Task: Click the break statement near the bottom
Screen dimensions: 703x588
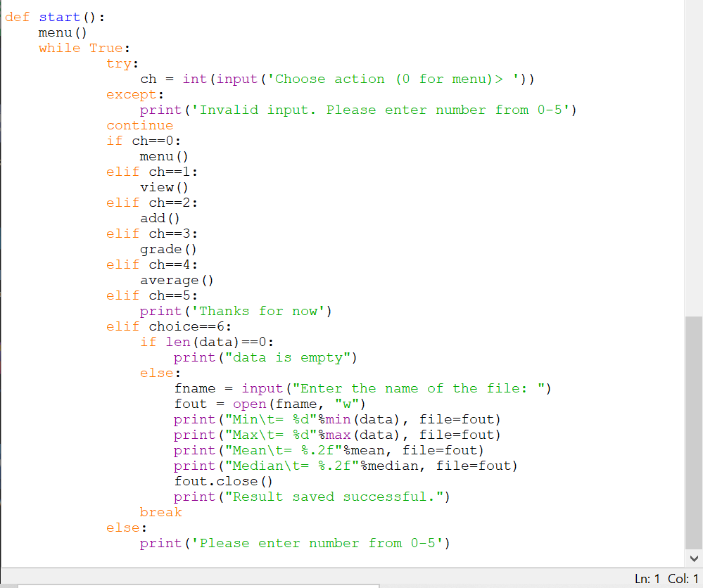Action: point(160,511)
